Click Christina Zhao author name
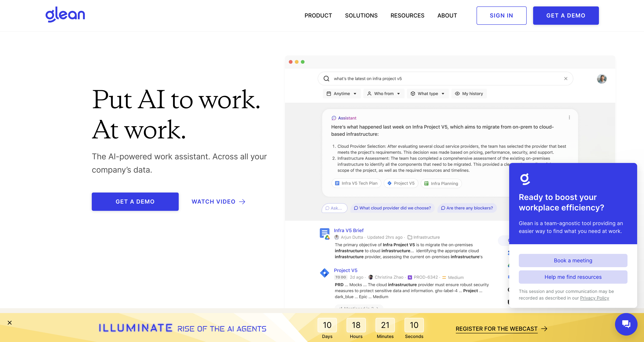Screen dimensions: 644x342 click(x=389, y=277)
